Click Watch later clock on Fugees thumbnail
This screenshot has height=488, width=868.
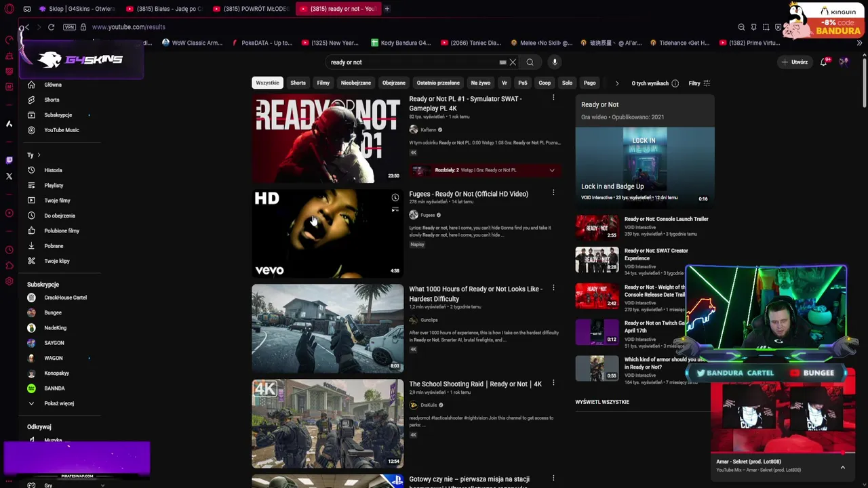(x=395, y=198)
